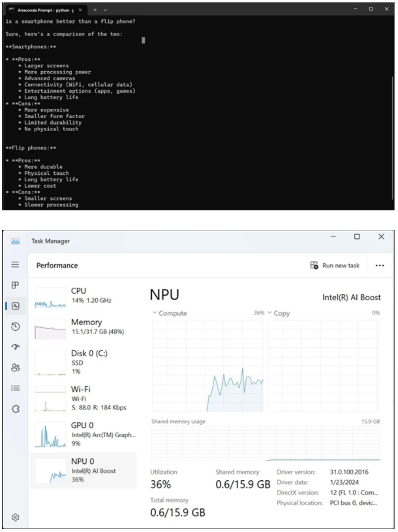The width and height of the screenshot is (398, 532).
Task: Select the GPU 0 performance graph
Action: (84, 435)
